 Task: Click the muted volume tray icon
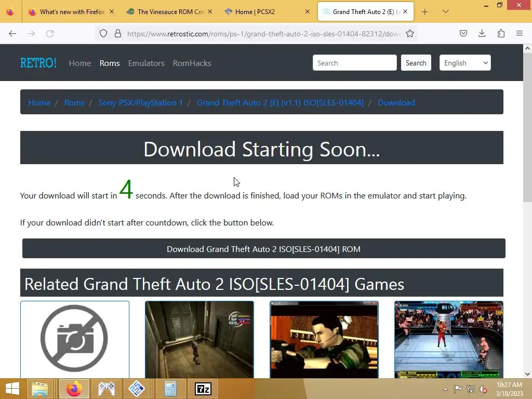(483, 389)
